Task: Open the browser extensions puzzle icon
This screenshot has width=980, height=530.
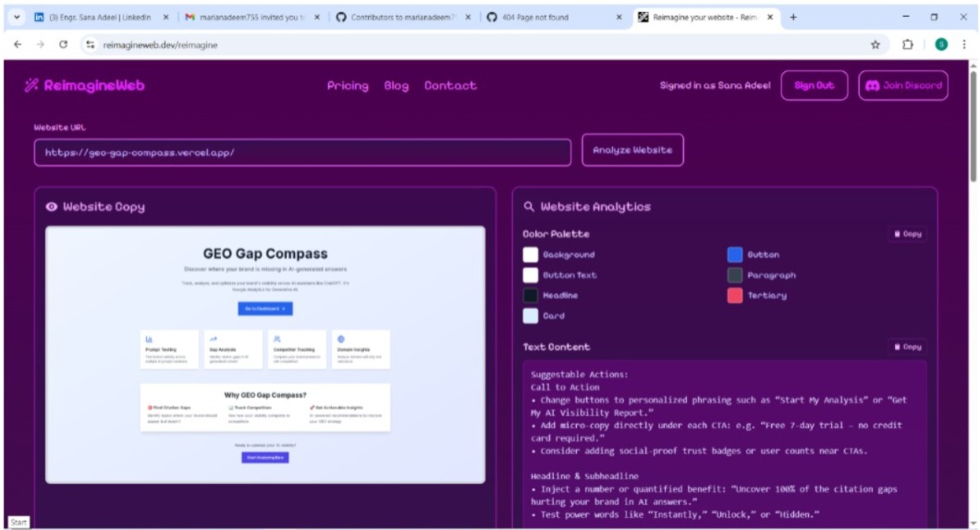Action: click(x=908, y=44)
